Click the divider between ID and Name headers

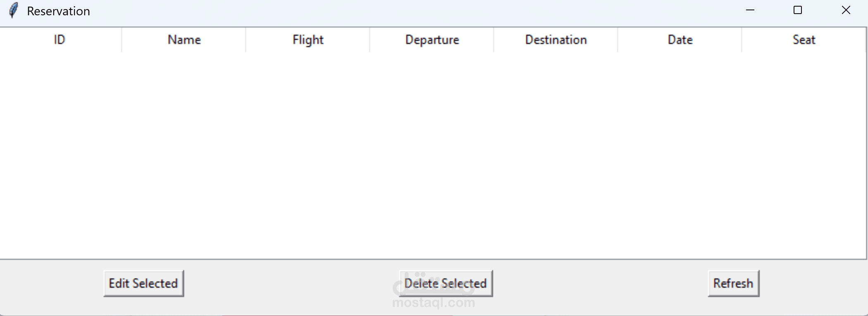[122, 40]
